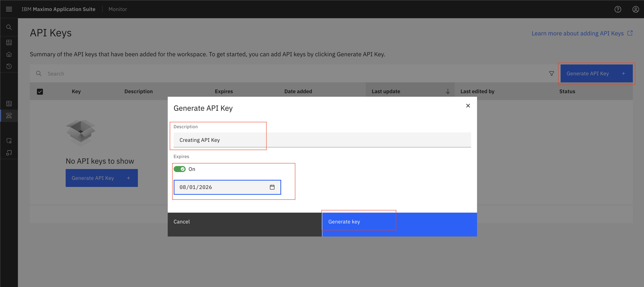644x287 pixels.
Task: Click the API Keys page heading
Action: pos(51,33)
